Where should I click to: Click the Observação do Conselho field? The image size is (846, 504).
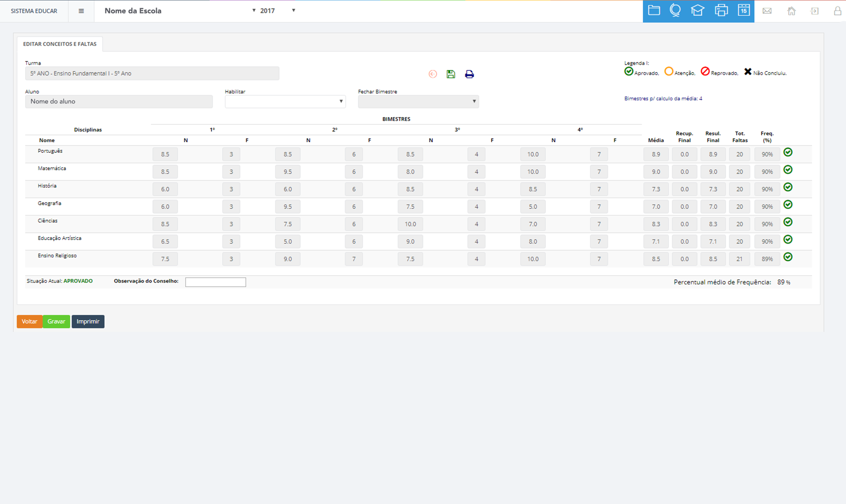pos(215,282)
